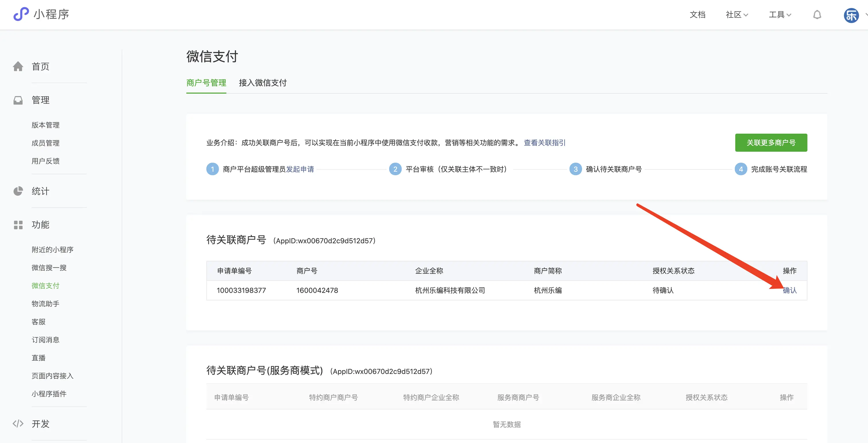Switch to 接入微信支付 tab
868x443 pixels.
(262, 83)
